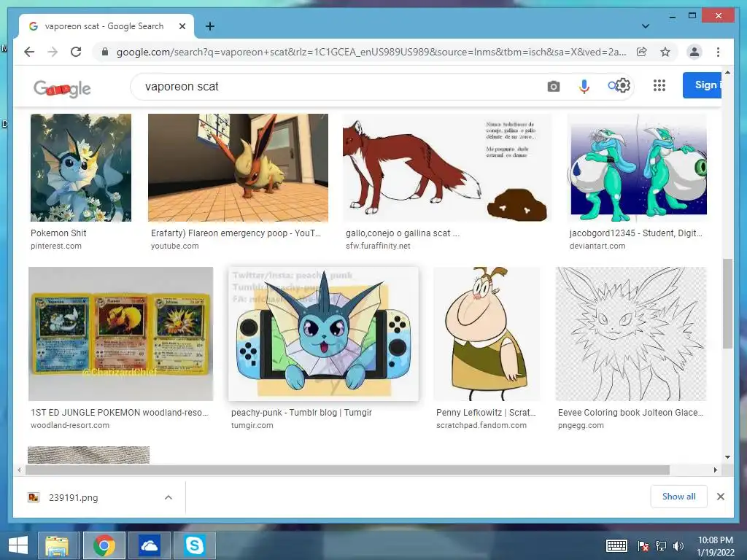
Task: Open Google apps grid
Action: [659, 85]
